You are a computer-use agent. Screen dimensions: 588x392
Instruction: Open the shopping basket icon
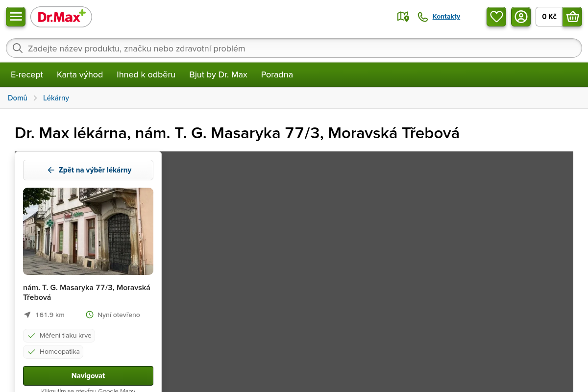[572, 17]
